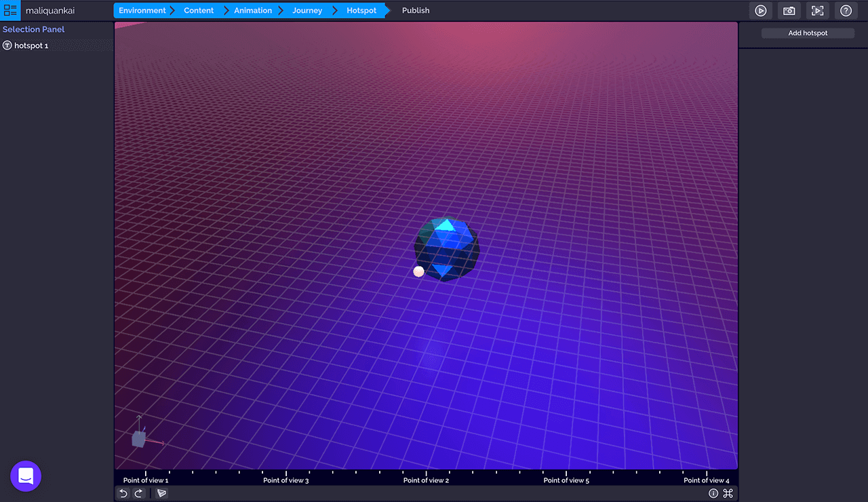Undo the last action

point(123,493)
